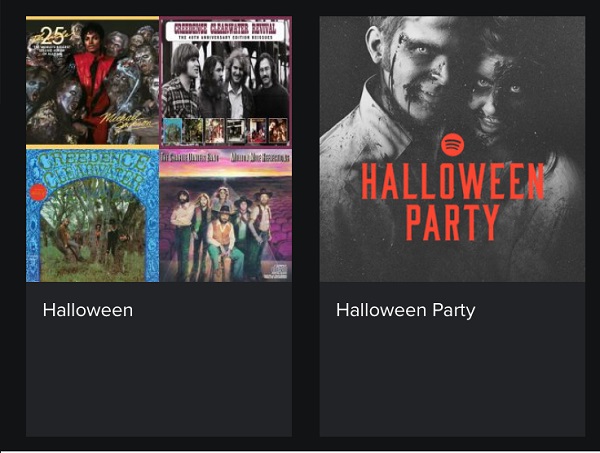600x453 pixels.
Task: Open the Halloween playlist title
Action: click(88, 310)
